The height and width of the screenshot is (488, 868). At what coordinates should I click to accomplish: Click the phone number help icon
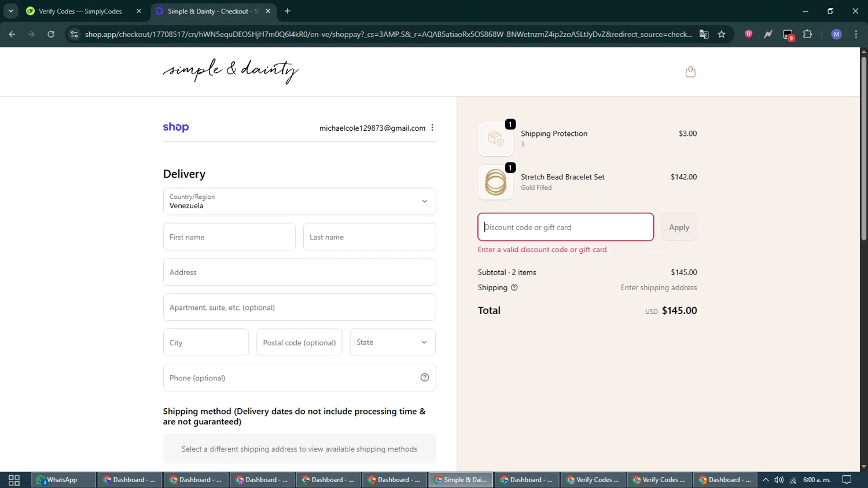point(425,378)
